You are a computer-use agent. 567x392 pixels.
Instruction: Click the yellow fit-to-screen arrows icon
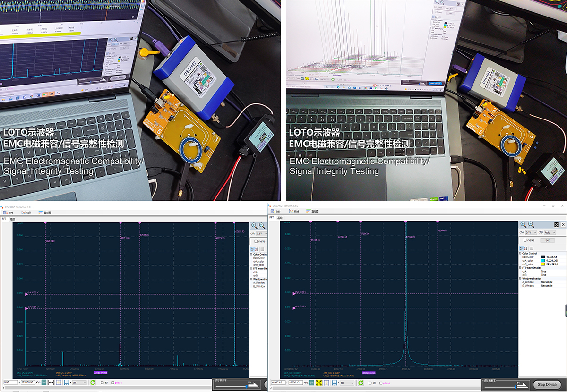tap(319, 383)
